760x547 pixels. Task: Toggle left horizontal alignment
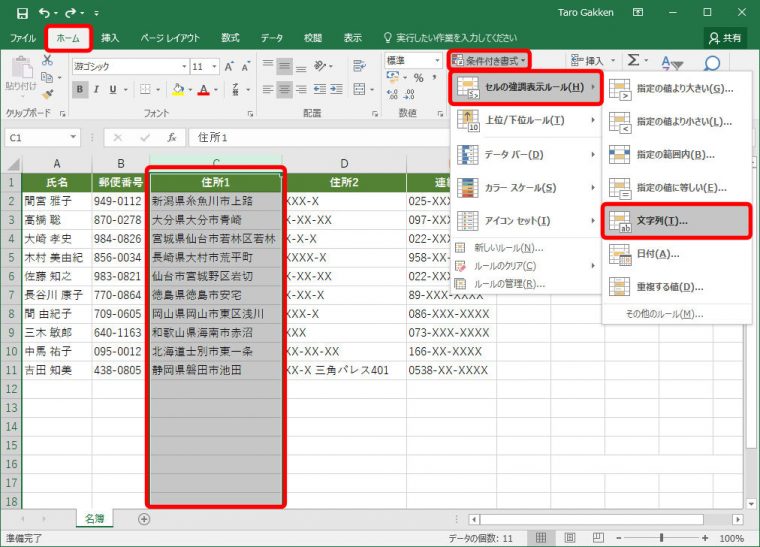[x=268, y=89]
